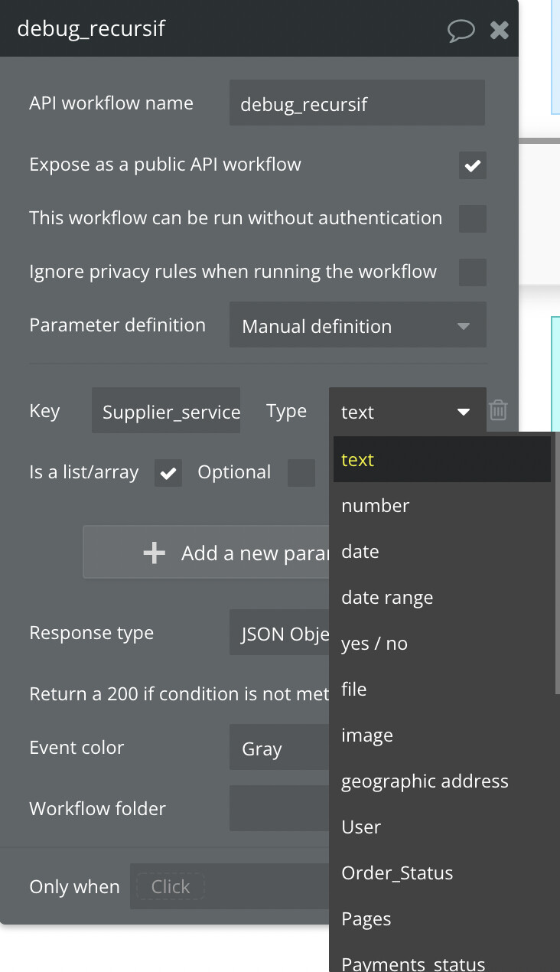Uncheck the Is a list/array checkbox
560x972 pixels.
point(168,473)
